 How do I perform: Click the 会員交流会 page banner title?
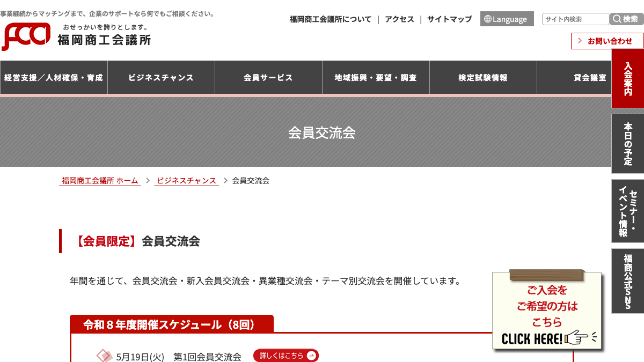(322, 132)
